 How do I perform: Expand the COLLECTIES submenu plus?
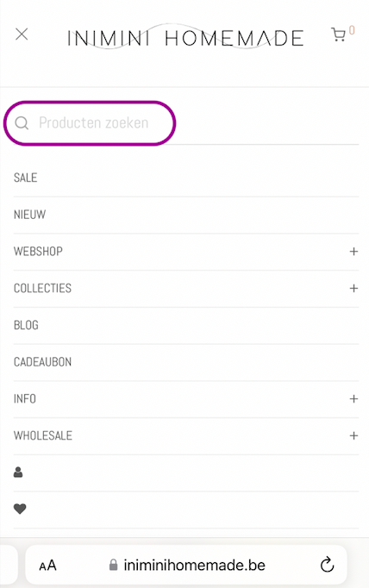point(353,288)
